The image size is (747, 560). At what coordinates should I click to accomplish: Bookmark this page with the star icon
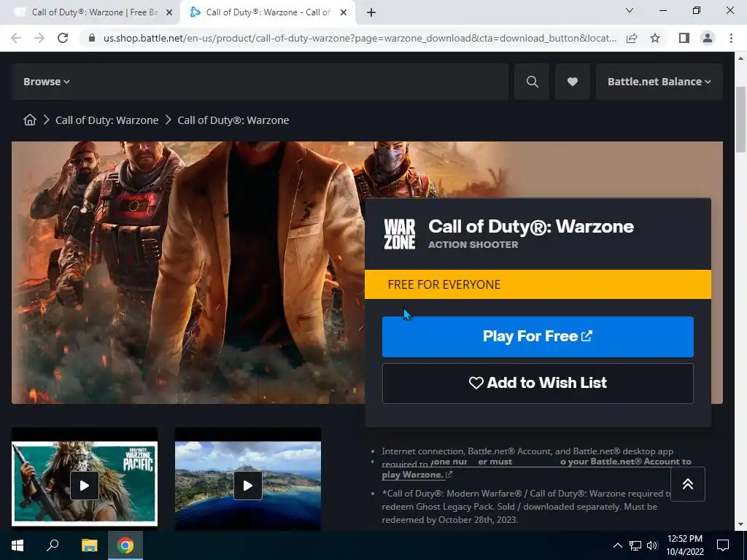click(x=655, y=38)
